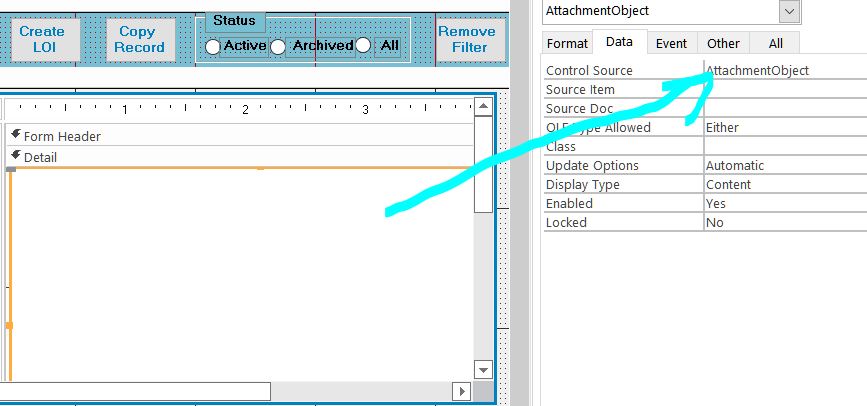Screen dimensions: 867x406
Task: Click the Remove Filter button
Action: tap(471, 39)
